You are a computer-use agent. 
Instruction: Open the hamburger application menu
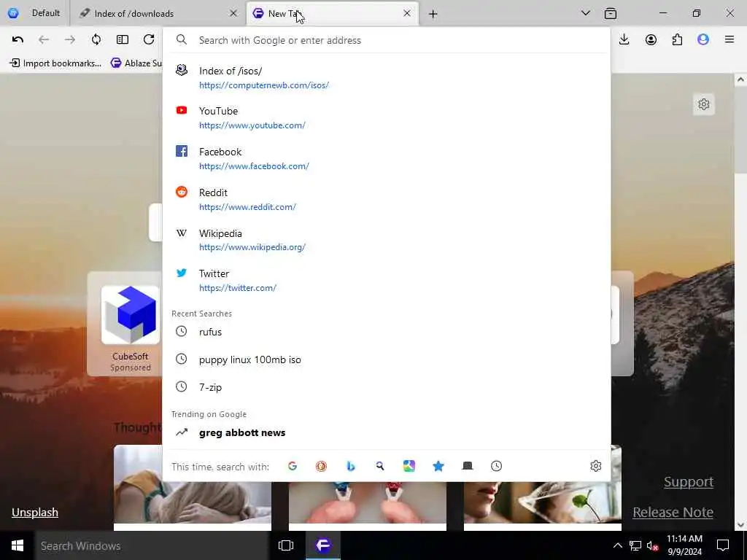729,39
